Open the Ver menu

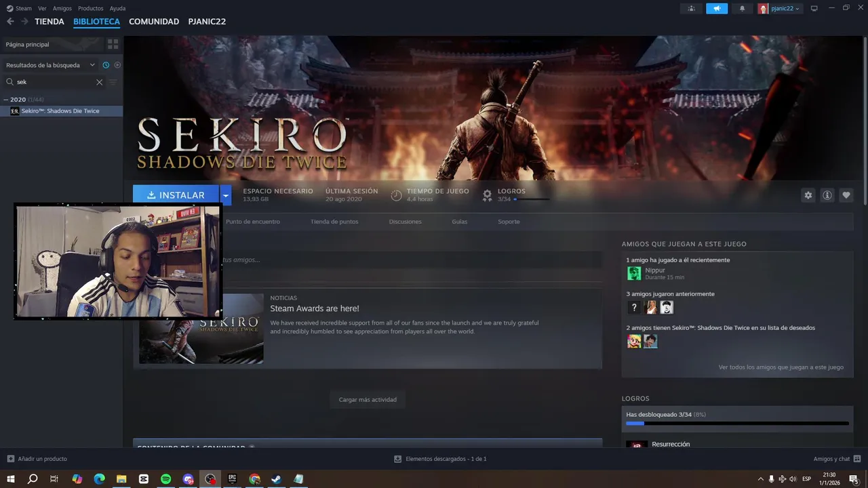tap(42, 8)
